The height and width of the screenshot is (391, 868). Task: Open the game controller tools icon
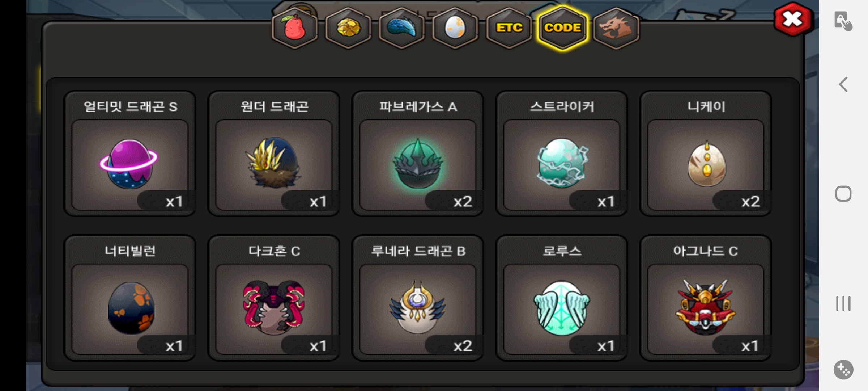(843, 370)
